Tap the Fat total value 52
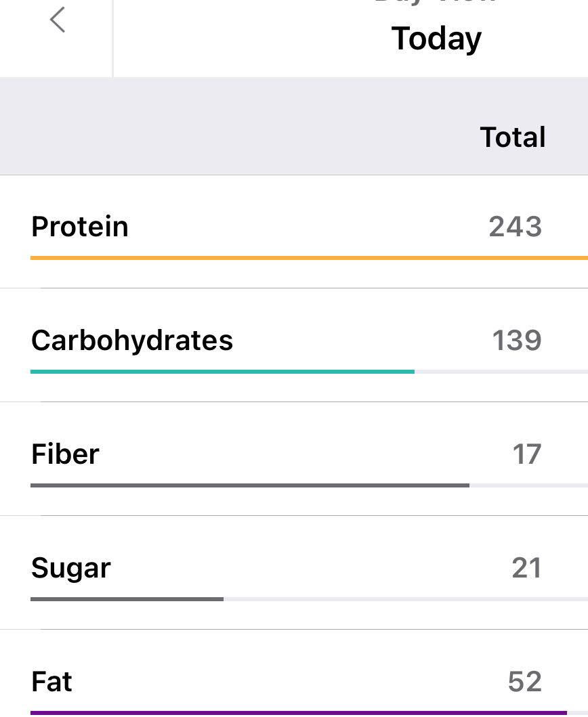The width and height of the screenshot is (588, 717). (x=524, y=682)
